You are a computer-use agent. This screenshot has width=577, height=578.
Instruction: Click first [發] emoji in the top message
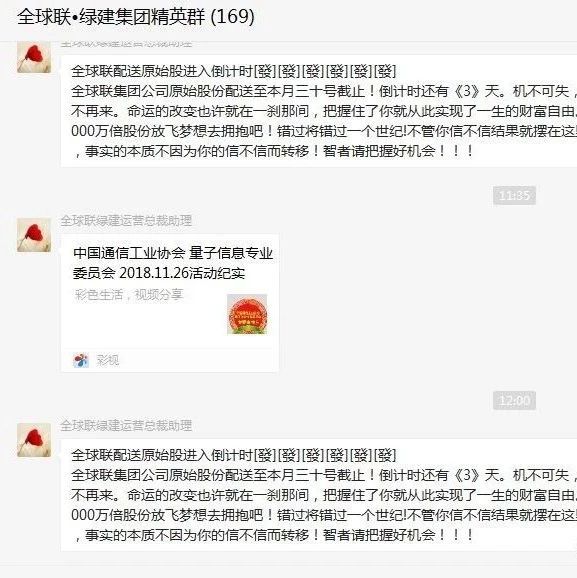coord(265,72)
